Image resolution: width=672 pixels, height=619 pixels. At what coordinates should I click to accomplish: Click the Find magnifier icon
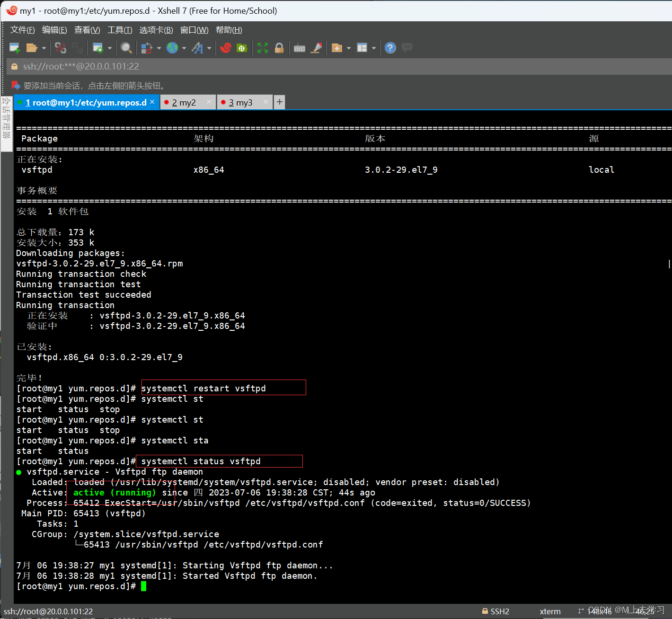coord(126,48)
